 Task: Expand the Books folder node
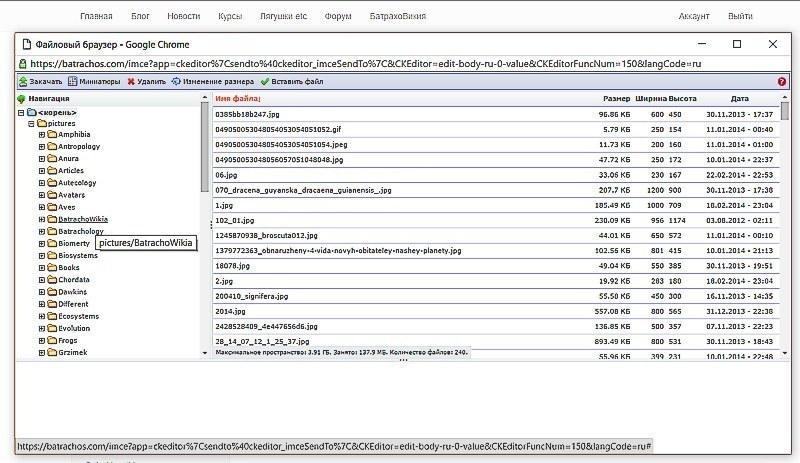[42, 268]
